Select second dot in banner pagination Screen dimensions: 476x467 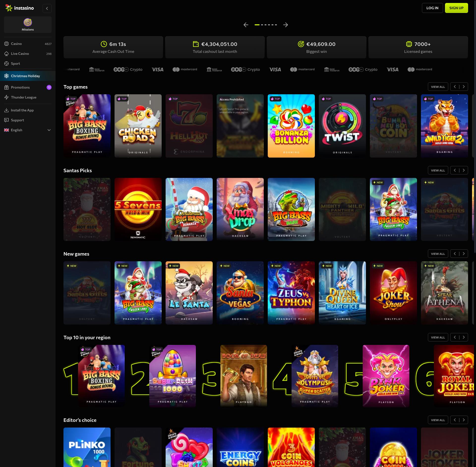click(x=262, y=25)
